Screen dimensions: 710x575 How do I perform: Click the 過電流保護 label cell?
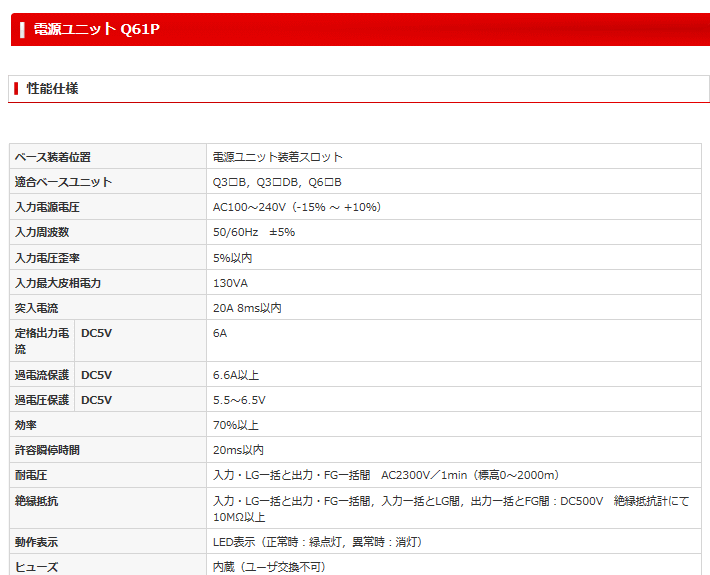click(x=42, y=374)
